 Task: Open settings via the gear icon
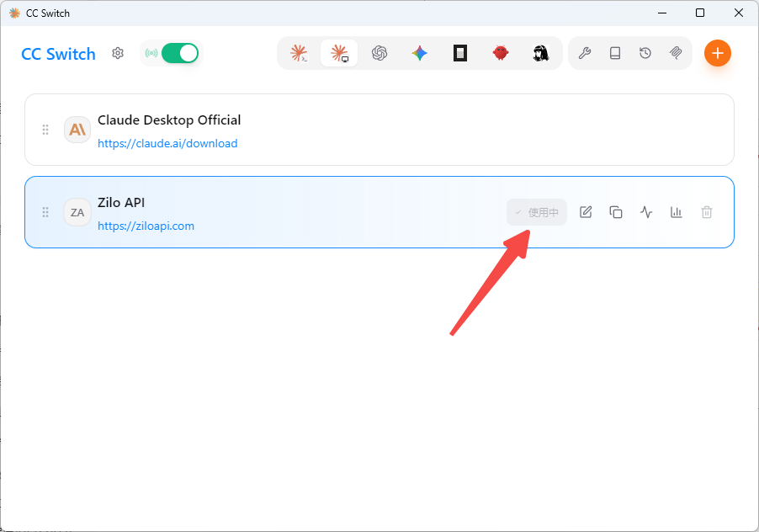[118, 53]
